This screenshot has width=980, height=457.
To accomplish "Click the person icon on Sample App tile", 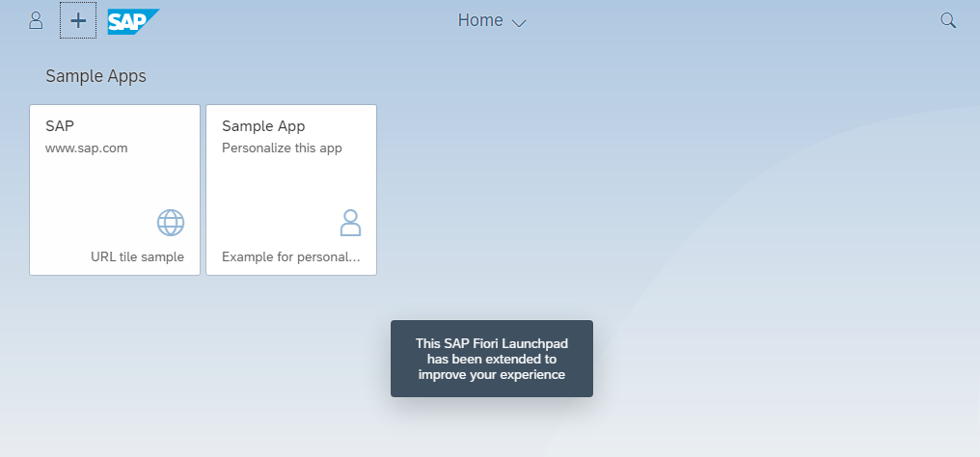I will (x=351, y=223).
